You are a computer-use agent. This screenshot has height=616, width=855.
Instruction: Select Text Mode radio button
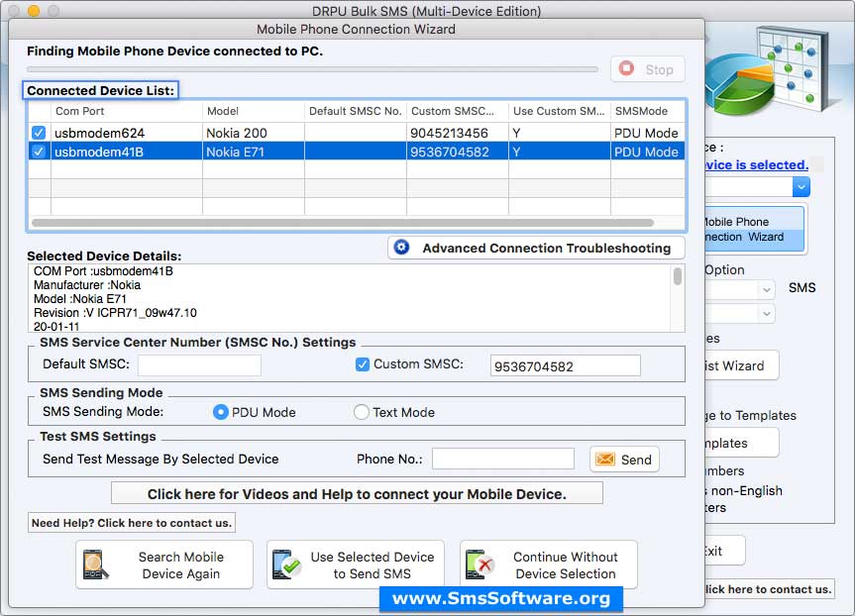(x=361, y=412)
